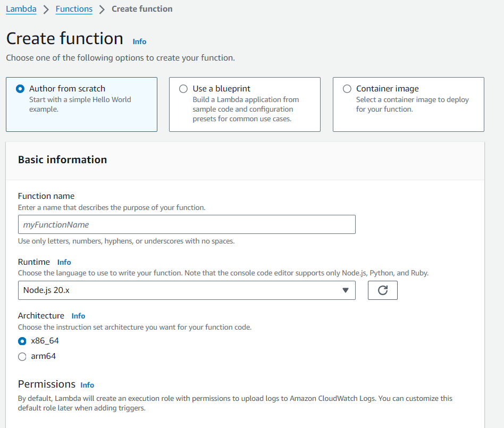The width and height of the screenshot is (504, 428).
Task: Go to Lambda breadcrumb link
Action: tap(21, 9)
